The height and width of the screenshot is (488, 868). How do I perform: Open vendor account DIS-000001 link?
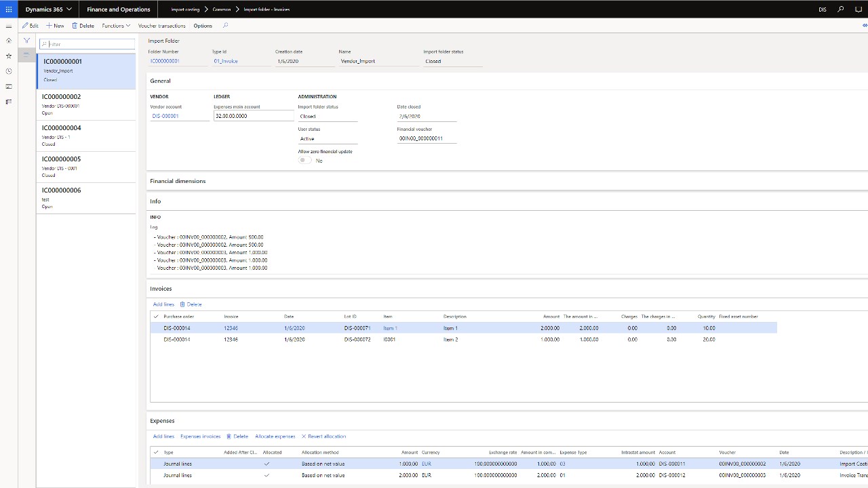pos(166,116)
